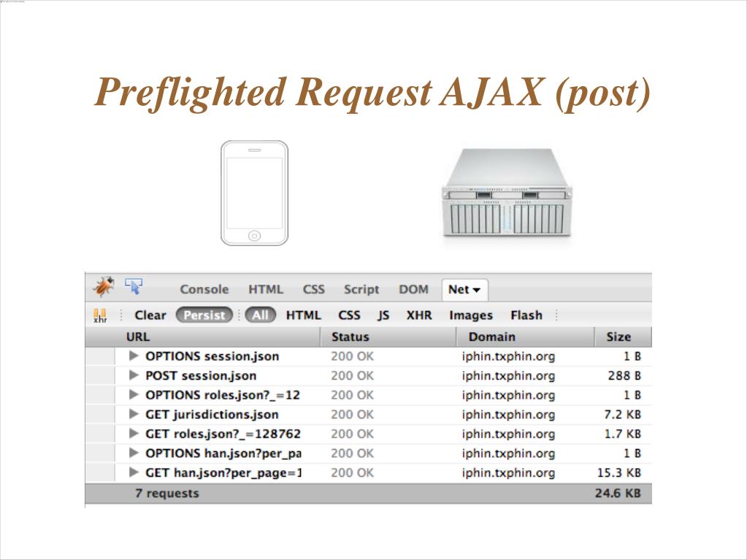The image size is (747, 560).
Task: Expand the OPTIONS han.json request
Action: pos(134,453)
